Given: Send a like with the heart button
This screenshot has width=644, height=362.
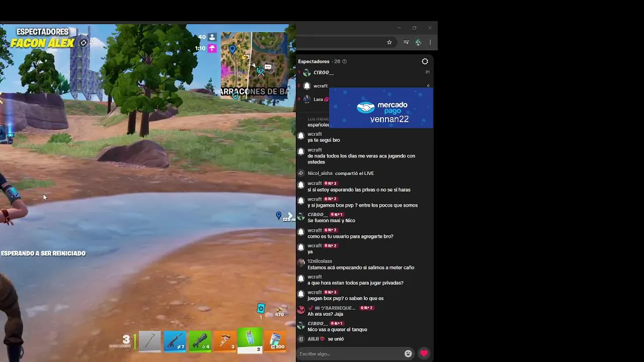Looking at the screenshot, I should pyautogui.click(x=424, y=353).
